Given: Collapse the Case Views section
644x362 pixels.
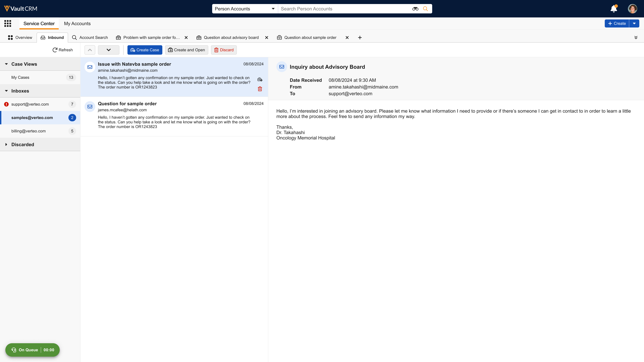Looking at the screenshot, I should tap(6, 64).
